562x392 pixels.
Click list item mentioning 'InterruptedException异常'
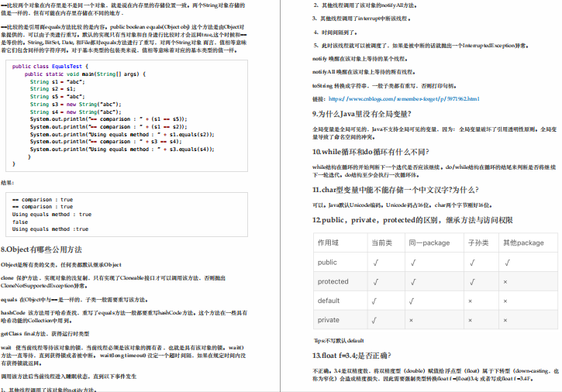coord(421,46)
